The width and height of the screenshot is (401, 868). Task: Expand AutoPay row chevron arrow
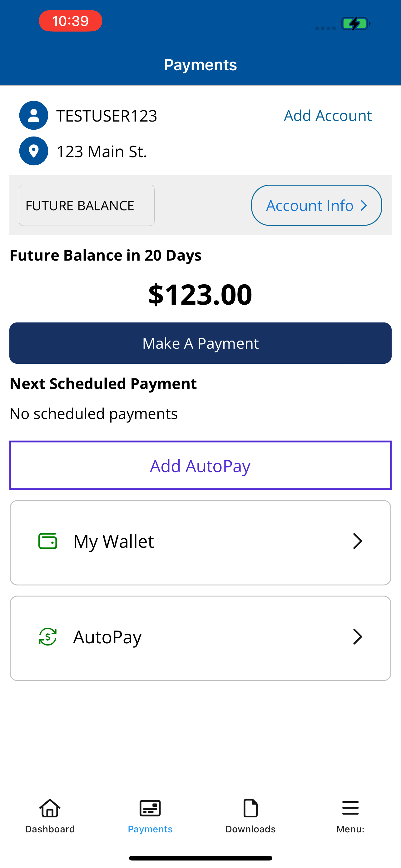[358, 636]
